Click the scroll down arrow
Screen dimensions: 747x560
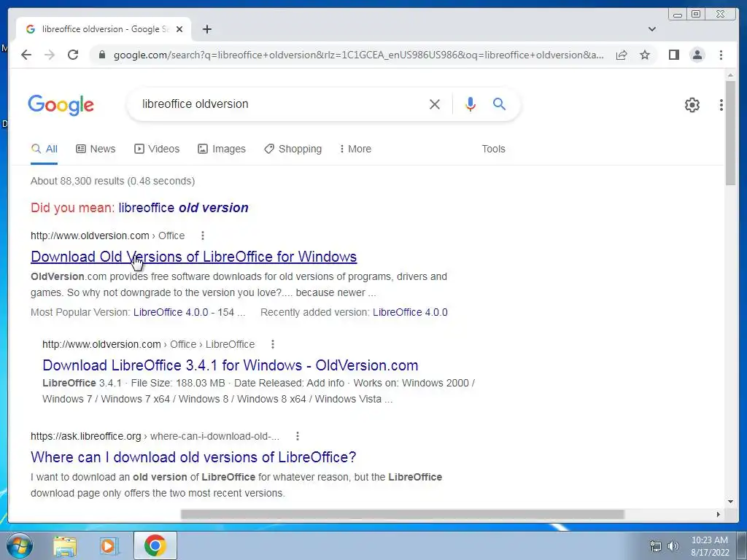coord(730,502)
